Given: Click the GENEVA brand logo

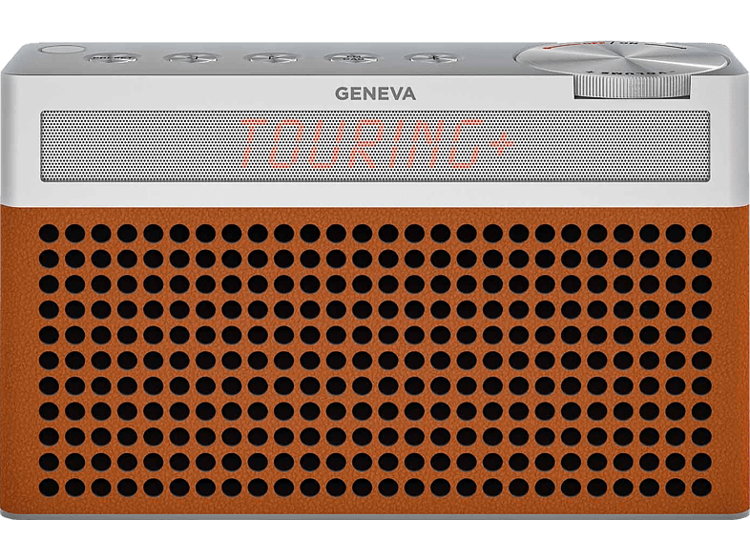Looking at the screenshot, I should [375, 93].
